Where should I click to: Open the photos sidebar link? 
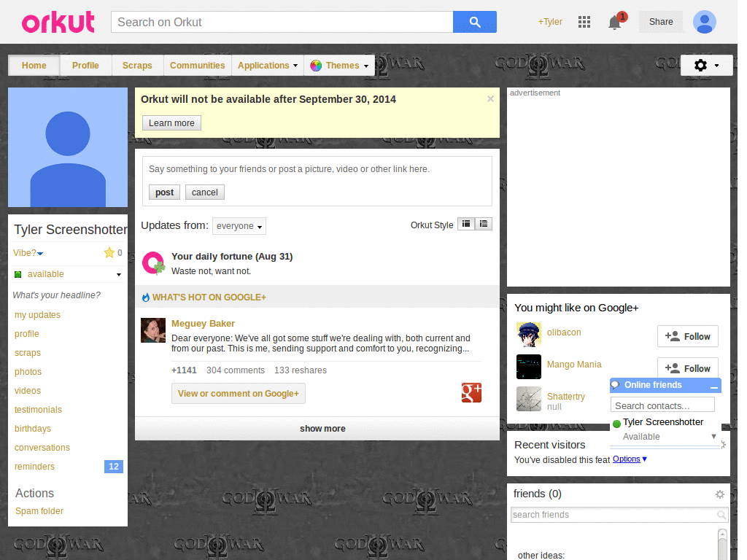[28, 372]
